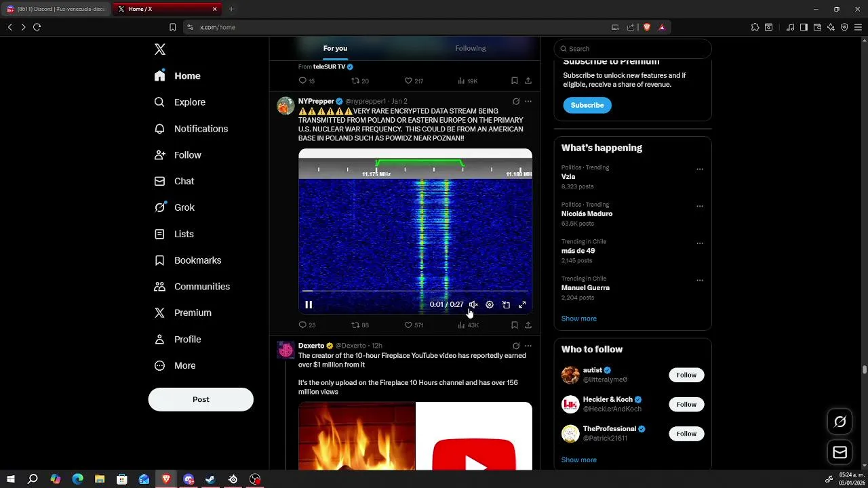
Task: Open Steam from the taskbar
Action: pyautogui.click(x=210, y=479)
